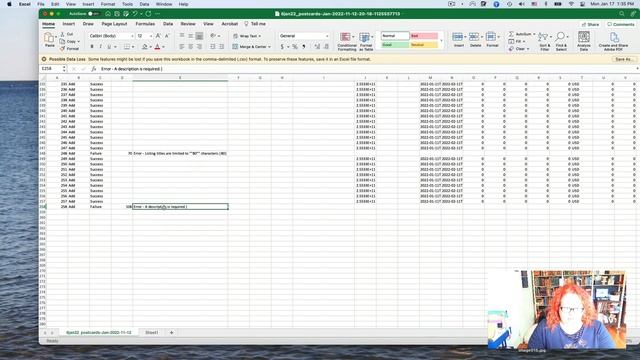
Task: Switch to the Review tab
Action: (188, 24)
